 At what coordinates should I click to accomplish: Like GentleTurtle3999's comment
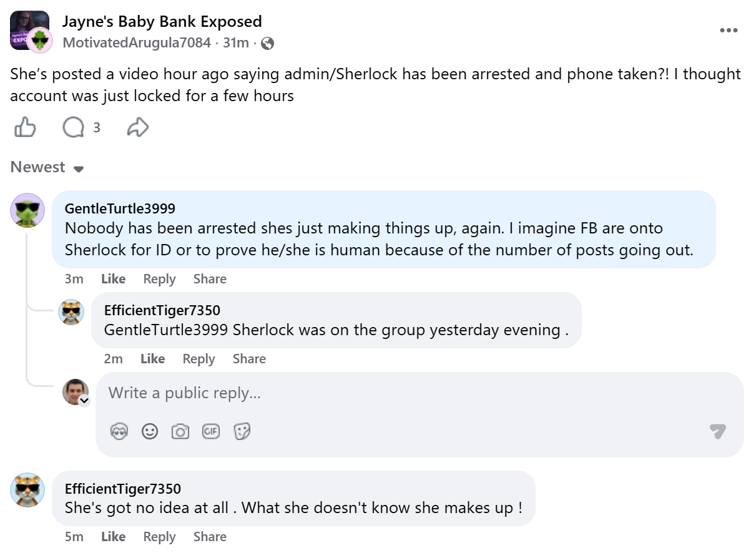113,279
